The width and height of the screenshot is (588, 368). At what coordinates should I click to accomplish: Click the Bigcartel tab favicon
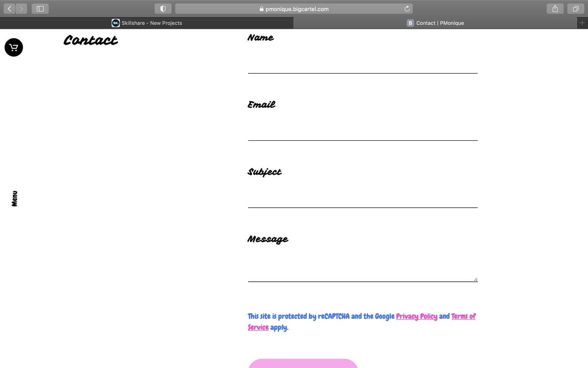point(410,23)
